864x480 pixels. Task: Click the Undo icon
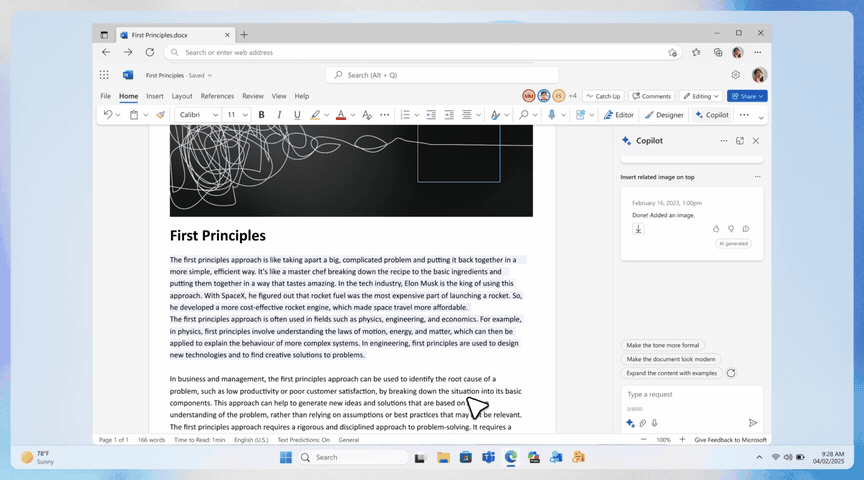click(x=108, y=115)
